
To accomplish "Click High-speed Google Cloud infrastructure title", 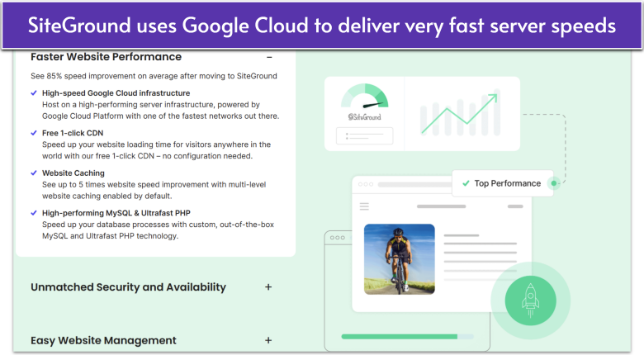I will point(116,93).
